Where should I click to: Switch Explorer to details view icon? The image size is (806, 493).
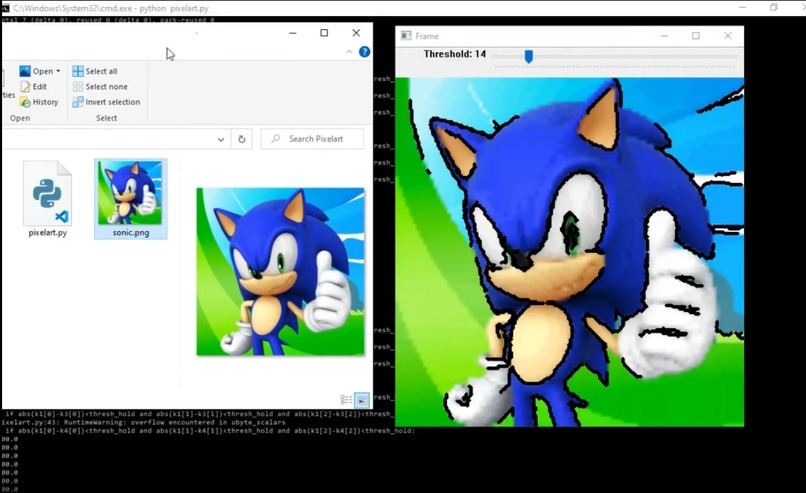tap(346, 399)
